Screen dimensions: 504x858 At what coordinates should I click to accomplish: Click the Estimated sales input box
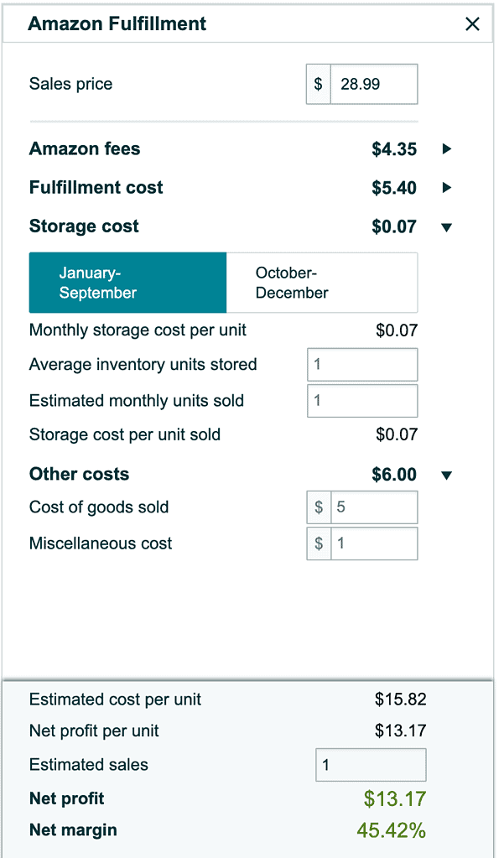pyautogui.click(x=371, y=765)
